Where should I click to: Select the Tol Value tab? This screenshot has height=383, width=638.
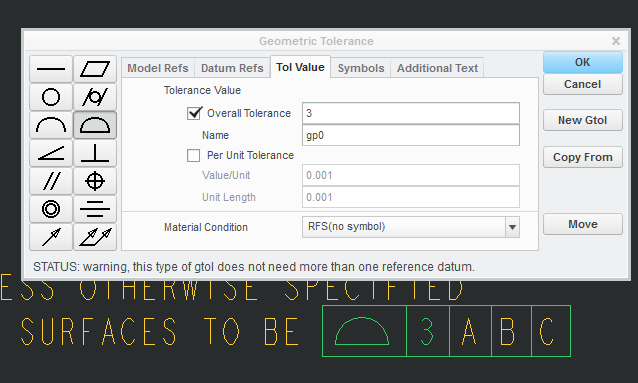click(300, 67)
